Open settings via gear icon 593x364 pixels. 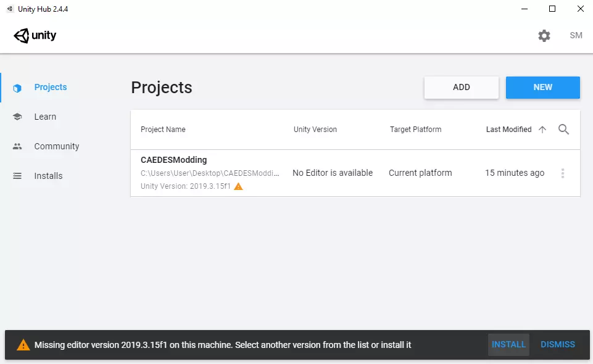pos(544,36)
